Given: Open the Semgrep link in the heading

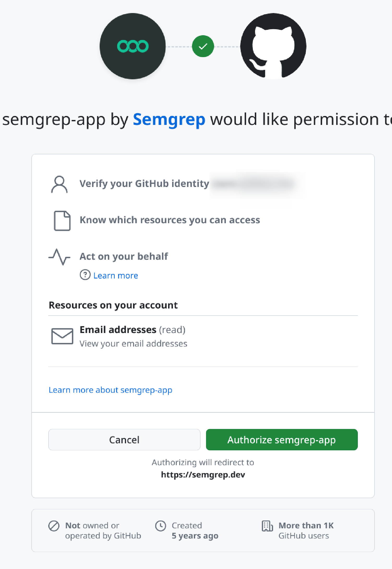Looking at the screenshot, I should pyautogui.click(x=169, y=119).
